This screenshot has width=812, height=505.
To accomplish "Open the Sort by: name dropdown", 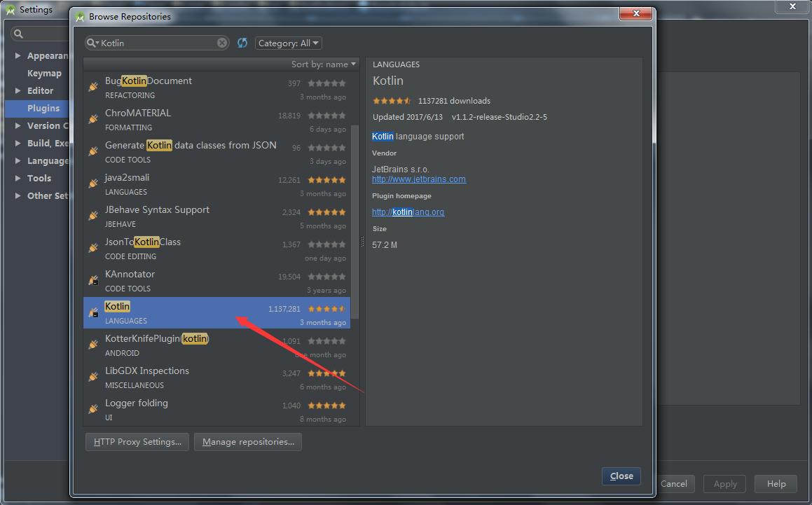I will pyautogui.click(x=324, y=64).
